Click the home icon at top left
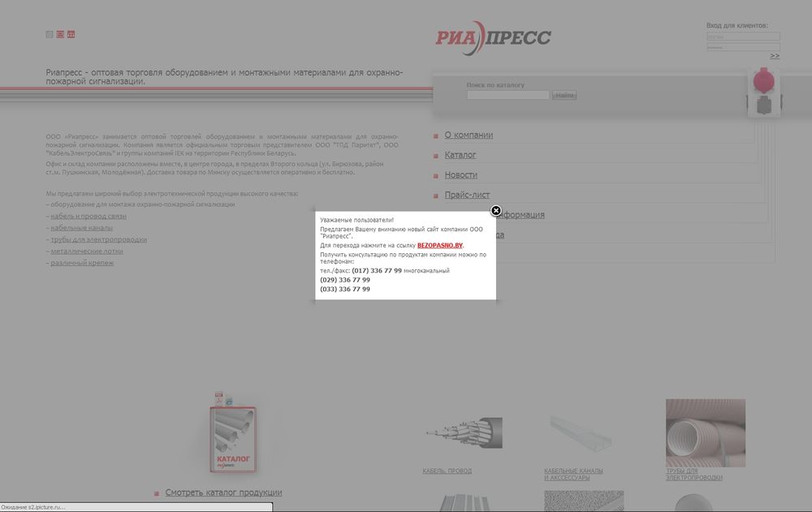812x512 pixels. (x=50, y=34)
